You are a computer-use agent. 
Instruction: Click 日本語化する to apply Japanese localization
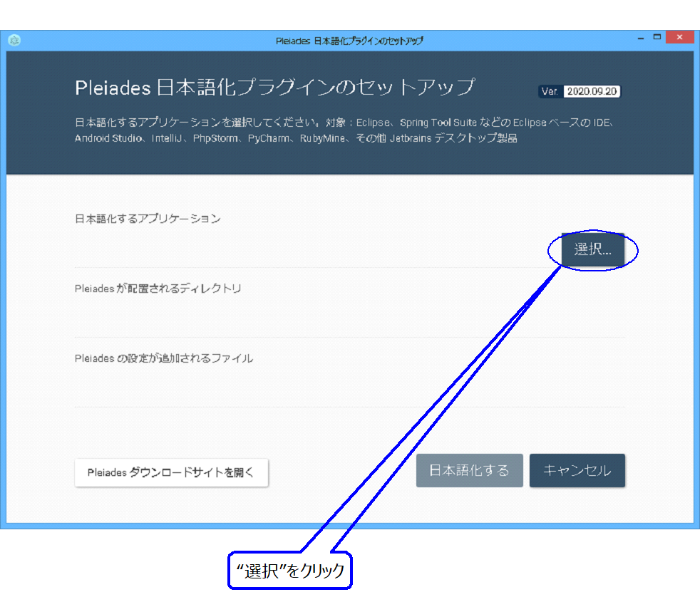469,470
